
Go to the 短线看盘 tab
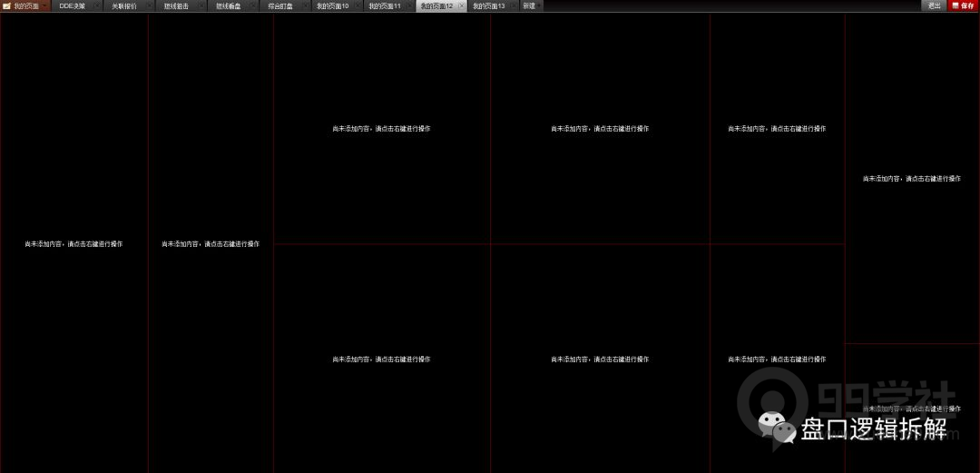(x=228, y=5)
